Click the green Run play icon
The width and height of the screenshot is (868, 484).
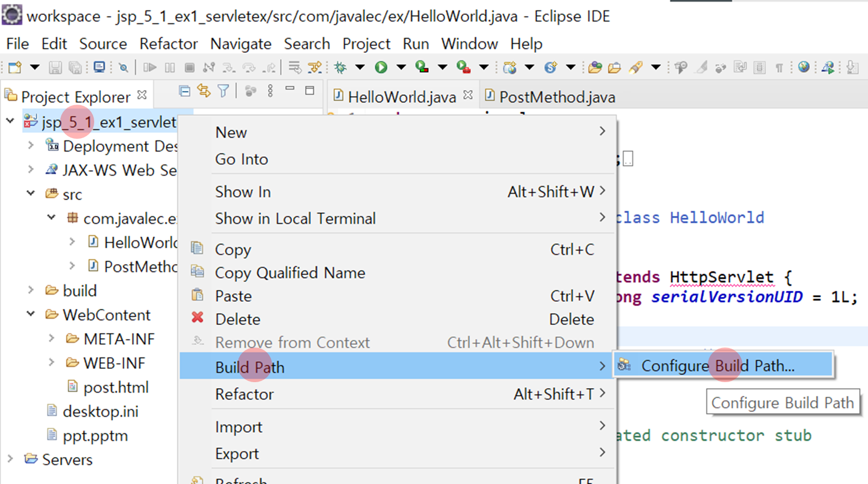pyautogui.click(x=381, y=67)
